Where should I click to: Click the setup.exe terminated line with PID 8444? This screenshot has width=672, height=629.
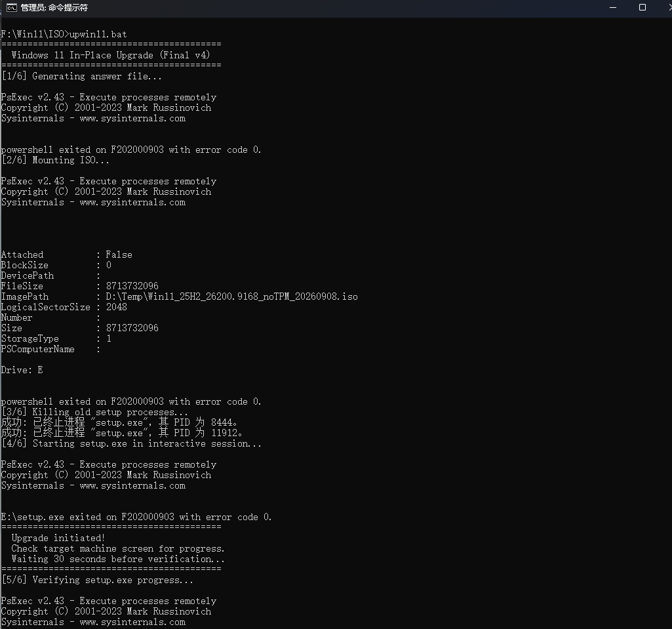[x=119, y=423]
